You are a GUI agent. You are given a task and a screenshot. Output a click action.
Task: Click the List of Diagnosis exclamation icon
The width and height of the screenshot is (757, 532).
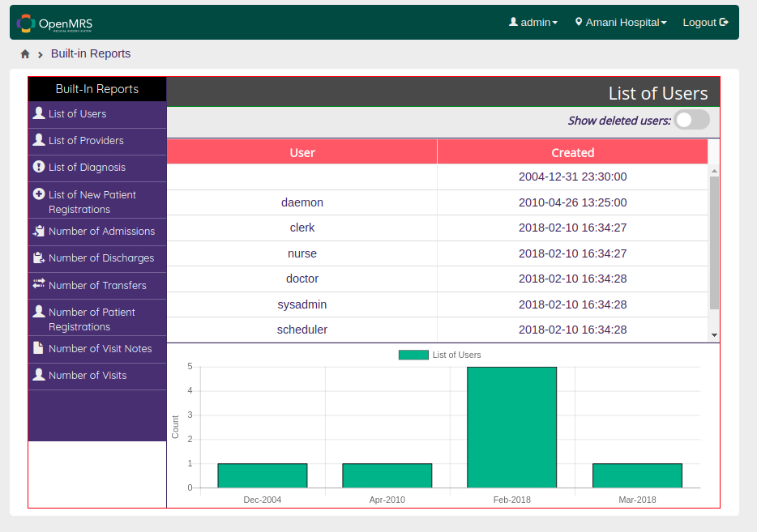pos(39,166)
